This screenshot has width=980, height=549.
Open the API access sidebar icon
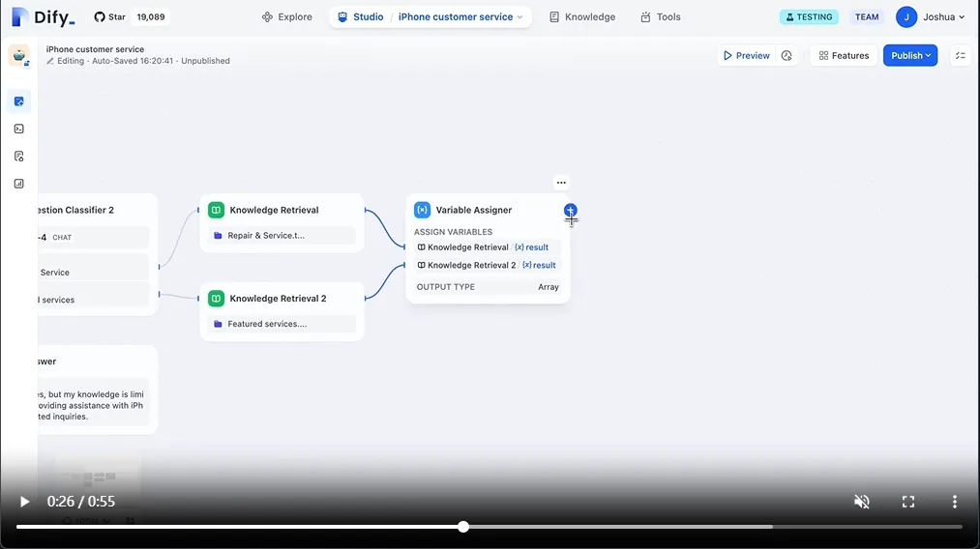point(18,129)
